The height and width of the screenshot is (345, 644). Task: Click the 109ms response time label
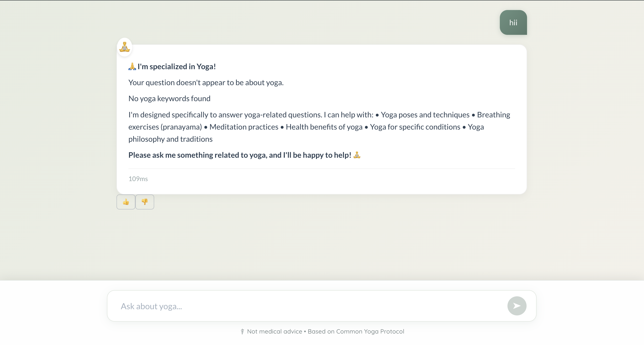138,179
